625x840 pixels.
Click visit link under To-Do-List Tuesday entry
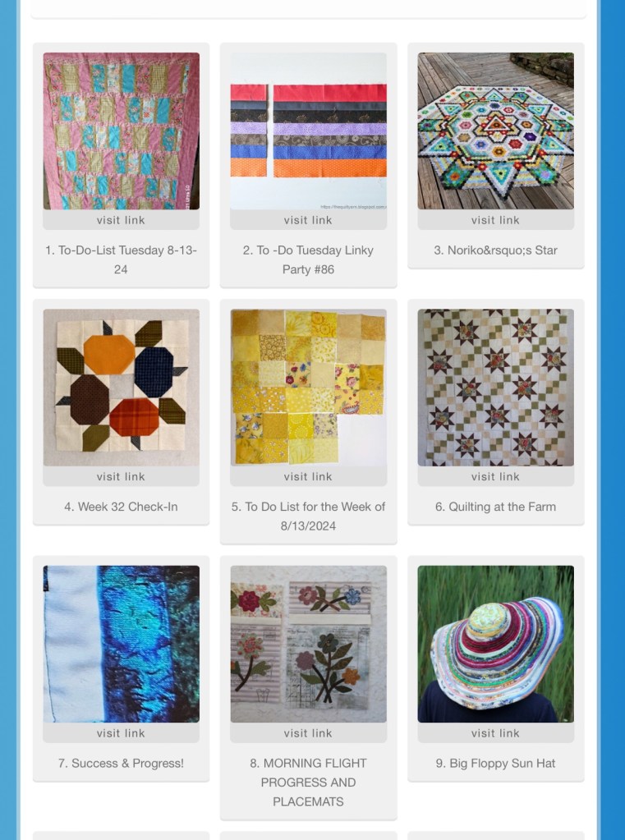point(122,219)
